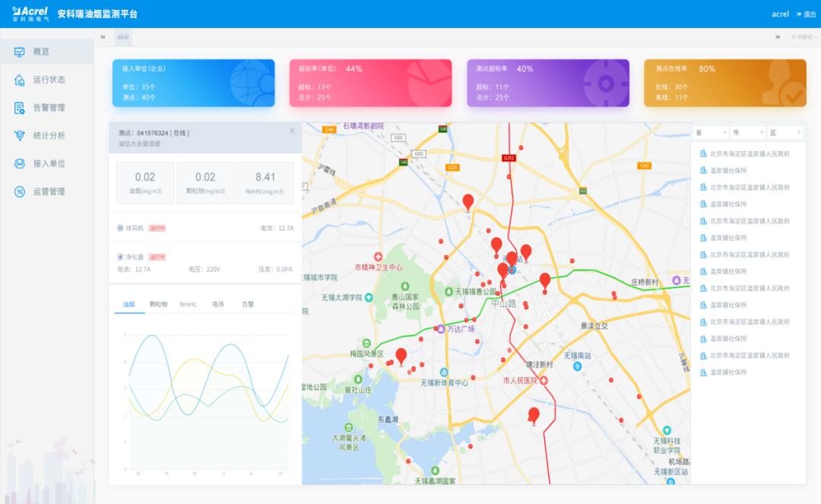Expand the 区 district dropdown
The height and width of the screenshot is (504, 821).
[x=785, y=133]
